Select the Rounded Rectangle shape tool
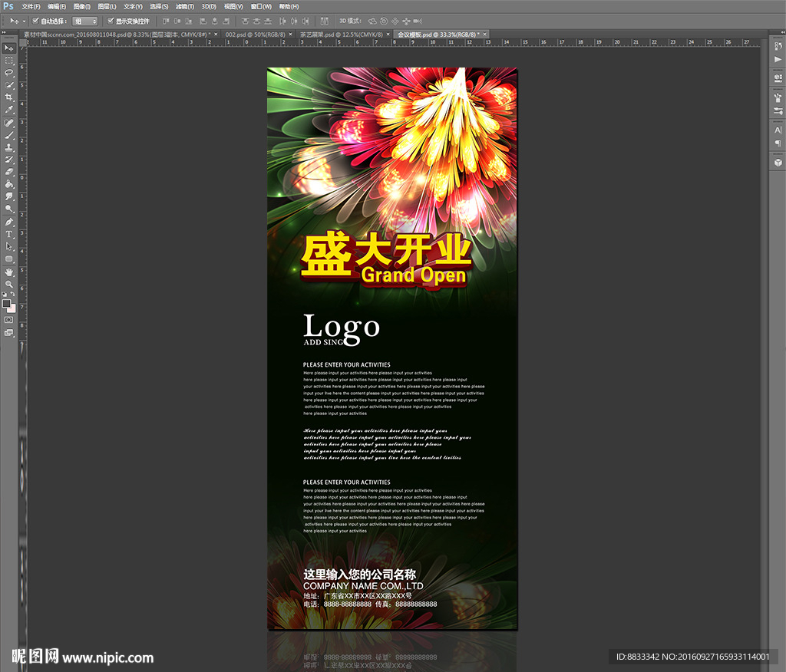 point(9,259)
